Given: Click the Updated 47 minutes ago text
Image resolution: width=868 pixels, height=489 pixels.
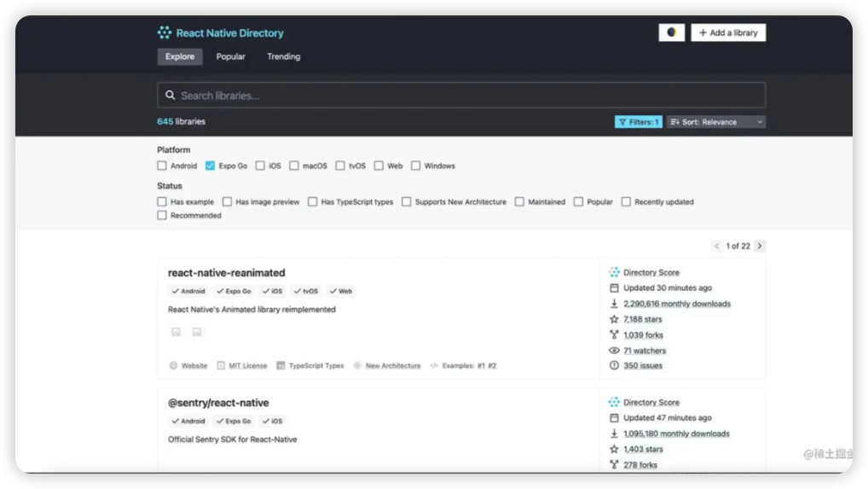Looking at the screenshot, I should click(x=668, y=418).
